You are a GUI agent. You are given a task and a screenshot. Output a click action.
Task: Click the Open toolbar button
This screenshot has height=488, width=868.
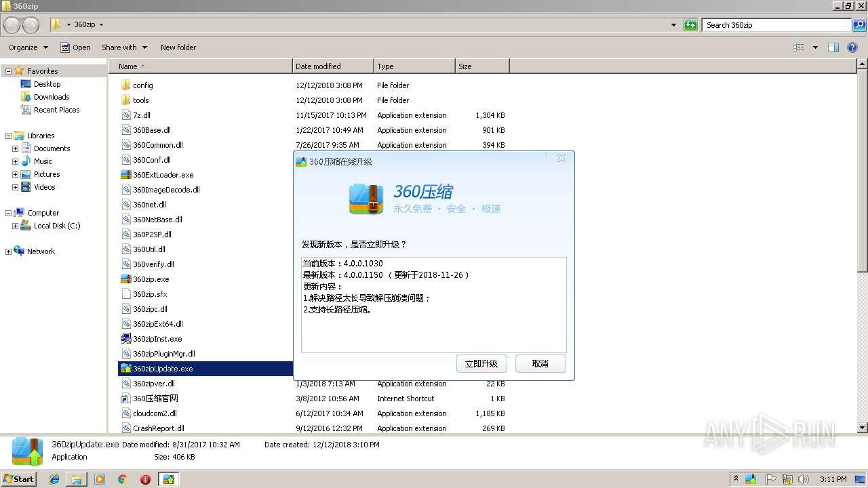point(75,47)
